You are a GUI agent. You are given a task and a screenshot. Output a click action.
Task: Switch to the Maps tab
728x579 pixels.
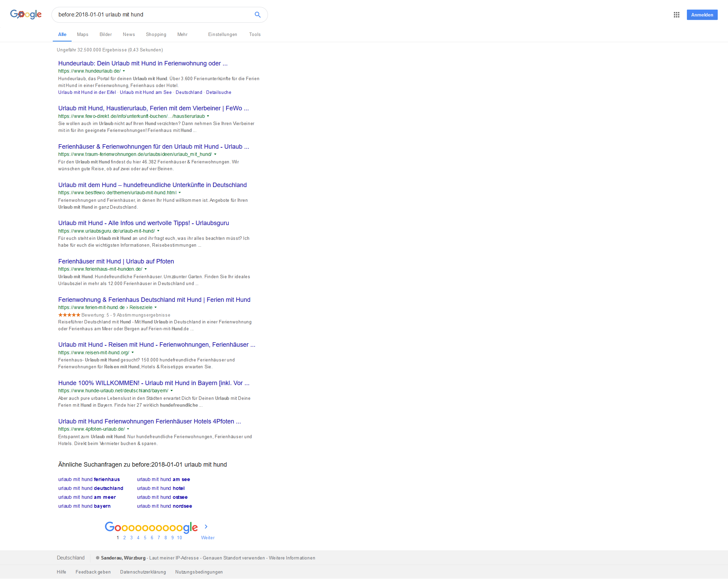point(83,34)
